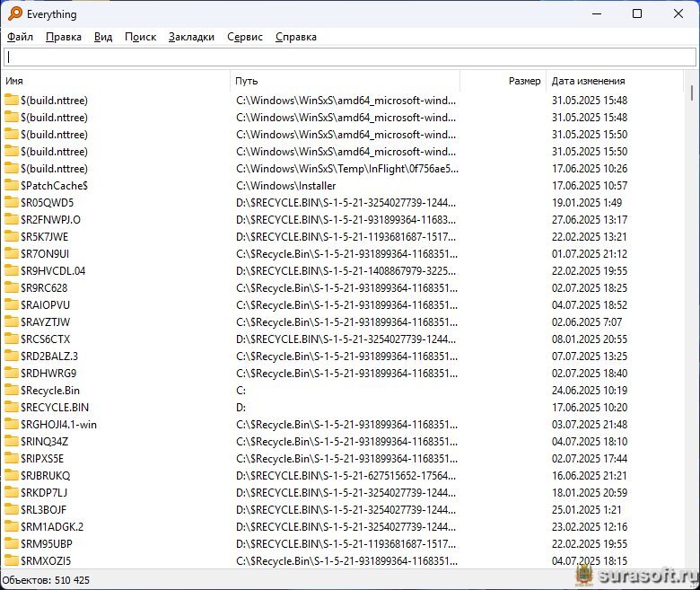Image resolution: width=700 pixels, height=590 pixels.
Task: Open the Закладки menu
Action: pyautogui.click(x=191, y=37)
